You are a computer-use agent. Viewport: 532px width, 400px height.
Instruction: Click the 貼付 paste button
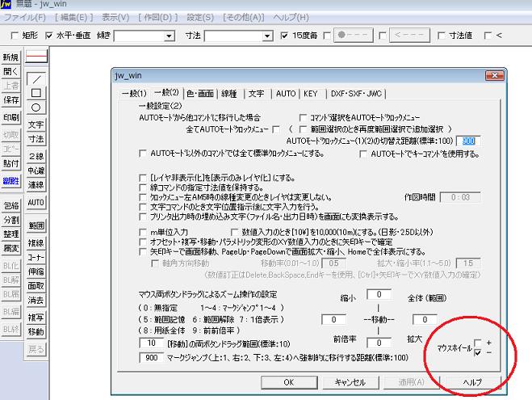10,163
